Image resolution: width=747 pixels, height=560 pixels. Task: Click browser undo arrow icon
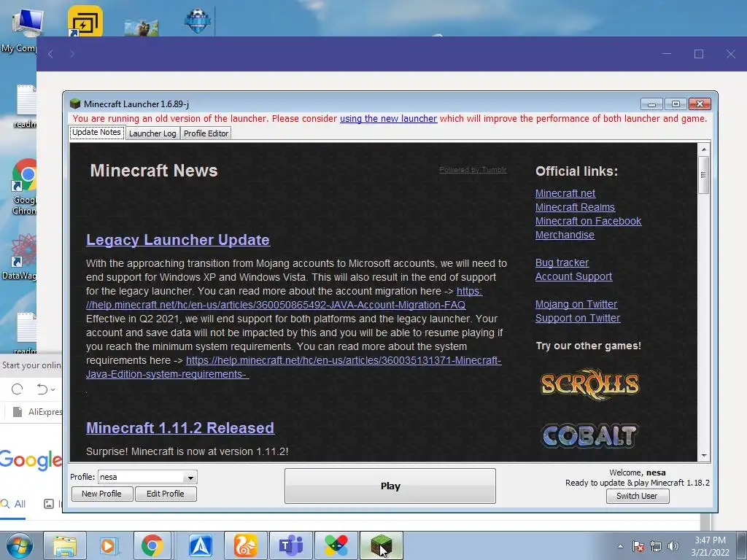pos(42,389)
